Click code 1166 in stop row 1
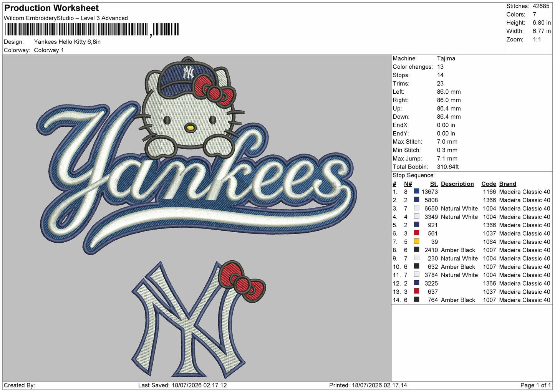555x392 pixels. click(489, 192)
